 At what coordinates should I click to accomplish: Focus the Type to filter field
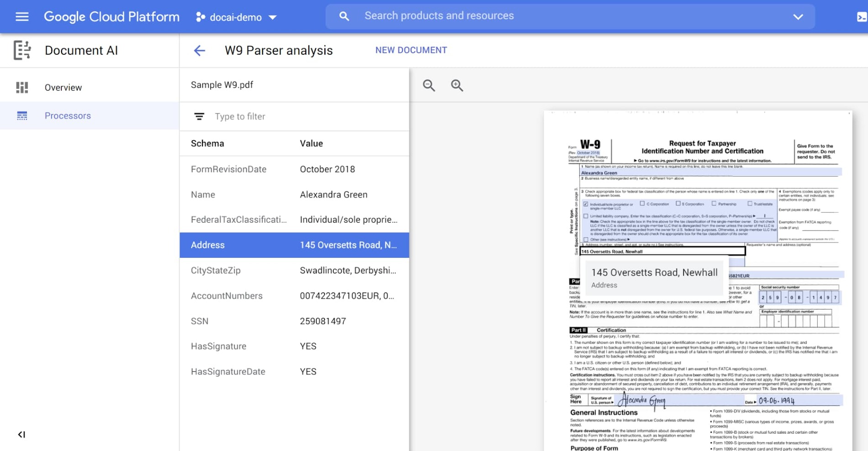point(306,116)
